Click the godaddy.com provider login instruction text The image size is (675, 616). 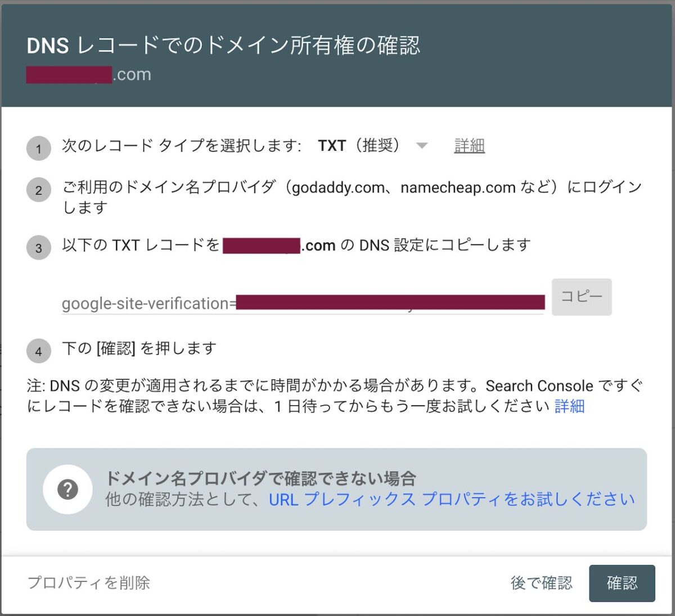(x=352, y=187)
